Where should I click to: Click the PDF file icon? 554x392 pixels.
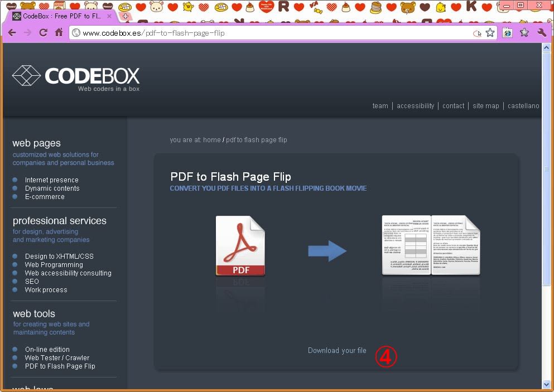click(240, 246)
